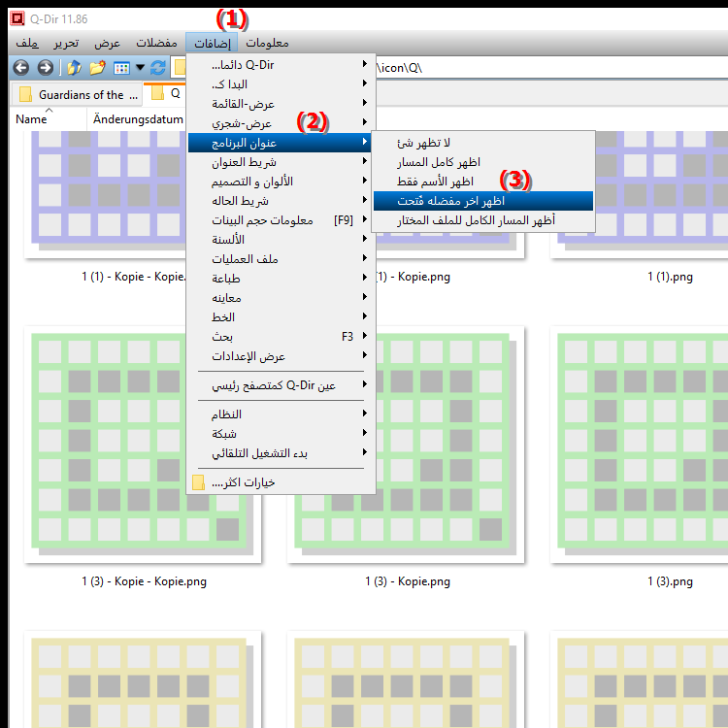Open بدء التشغيل التلقائي entry
The width and height of the screenshot is (728, 728).
(x=281, y=453)
